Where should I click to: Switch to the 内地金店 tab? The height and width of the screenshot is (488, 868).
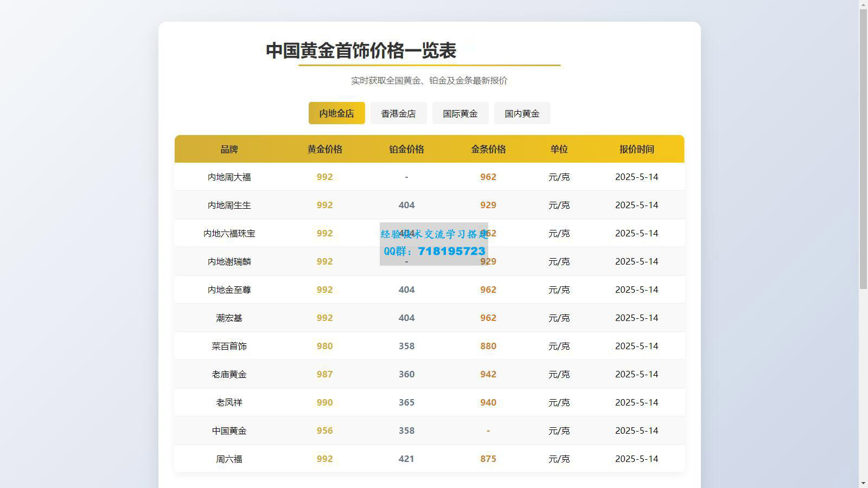tap(336, 113)
